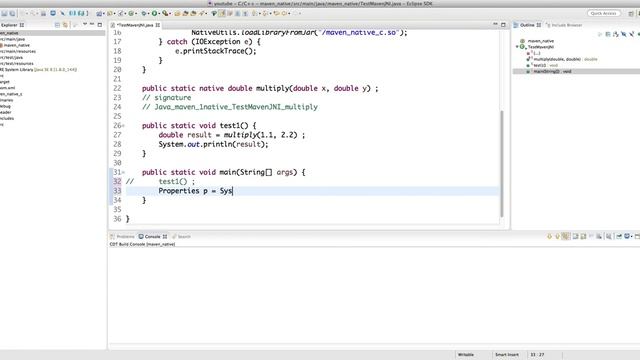Open the dropdown beside the Run button
640x360 pixels.
[159, 13]
